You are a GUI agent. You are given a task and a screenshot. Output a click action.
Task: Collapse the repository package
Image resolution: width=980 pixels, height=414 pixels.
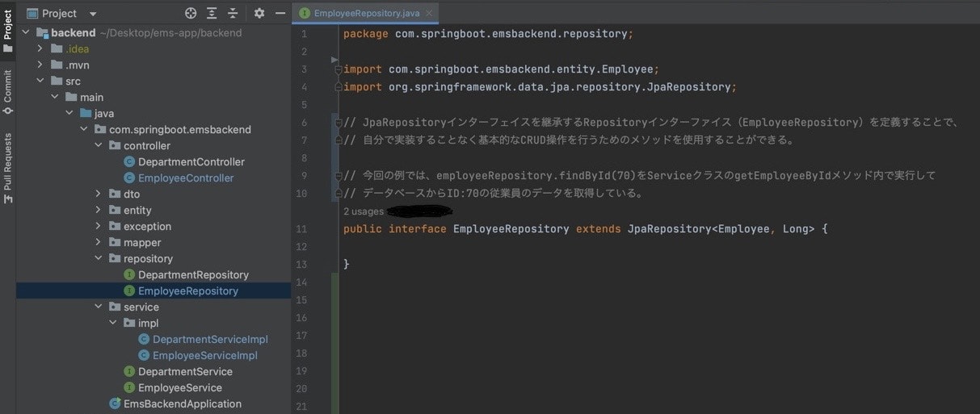(99, 258)
